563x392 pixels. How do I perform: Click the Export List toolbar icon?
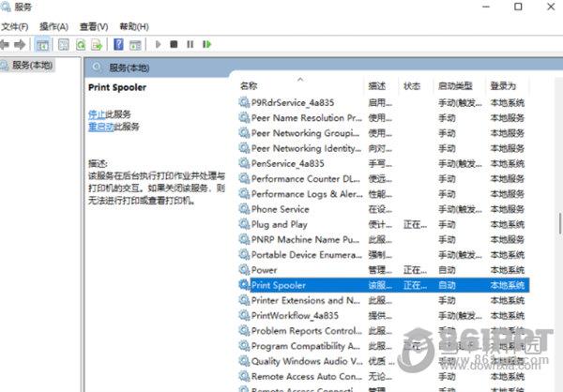[98, 44]
